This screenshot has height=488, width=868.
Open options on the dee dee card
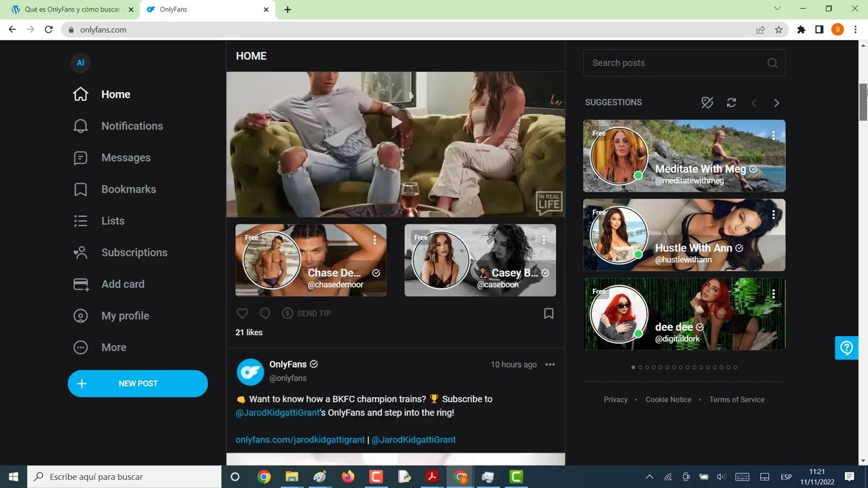[x=773, y=294]
